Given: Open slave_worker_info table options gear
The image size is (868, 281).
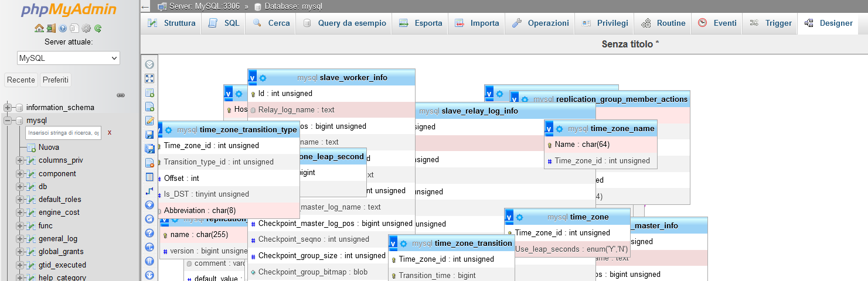Looking at the screenshot, I should click(263, 78).
